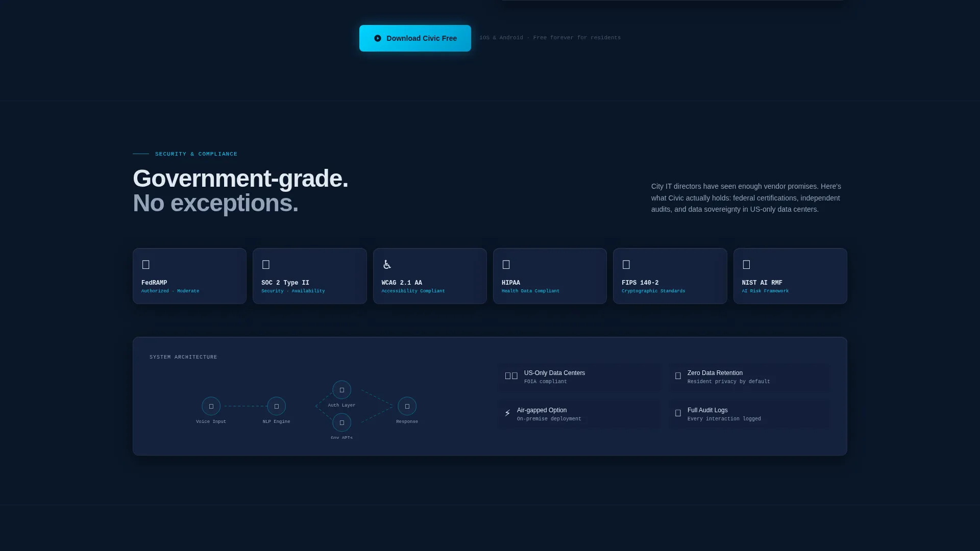The height and width of the screenshot is (551, 980).
Task: Click 'Accessibility Compliant' subtitle
Action: click(413, 291)
